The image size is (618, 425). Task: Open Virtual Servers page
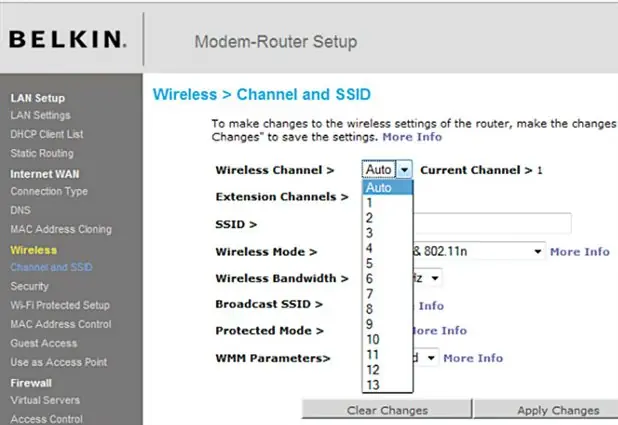point(45,400)
